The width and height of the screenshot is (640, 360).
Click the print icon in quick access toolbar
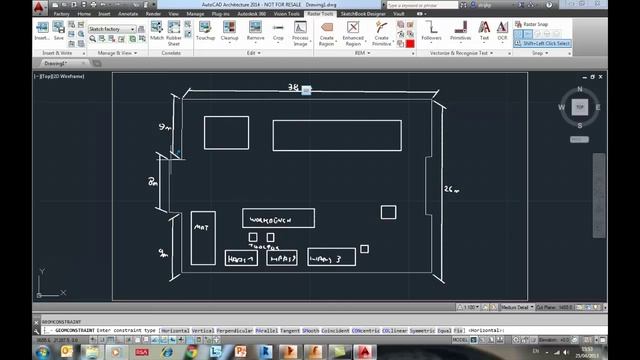[93, 4]
